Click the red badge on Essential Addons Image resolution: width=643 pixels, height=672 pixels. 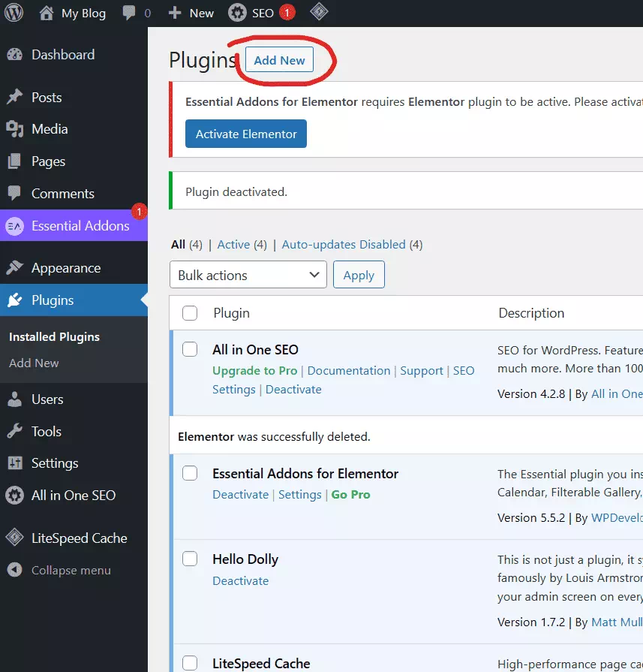point(139,212)
